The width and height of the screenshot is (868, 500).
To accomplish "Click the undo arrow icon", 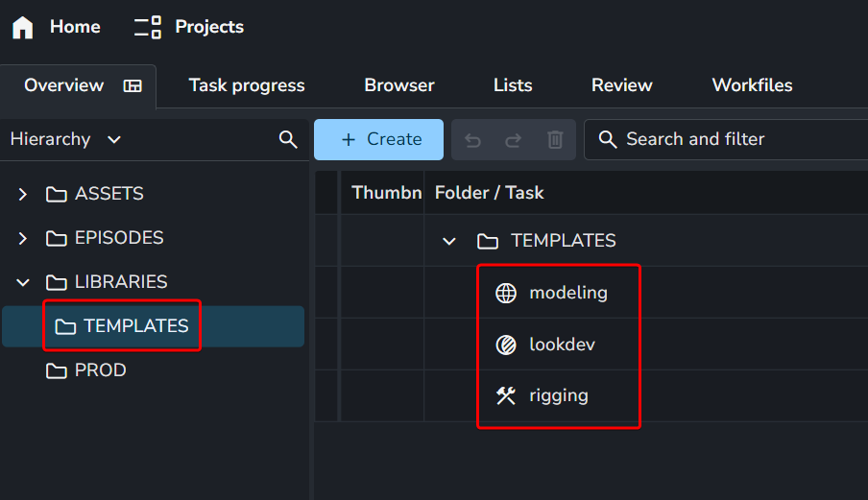I will [x=472, y=140].
